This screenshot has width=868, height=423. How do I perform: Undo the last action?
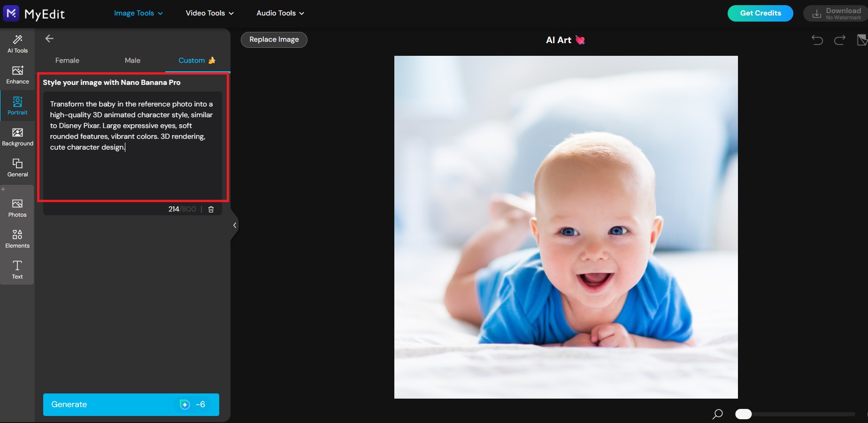[x=817, y=40]
